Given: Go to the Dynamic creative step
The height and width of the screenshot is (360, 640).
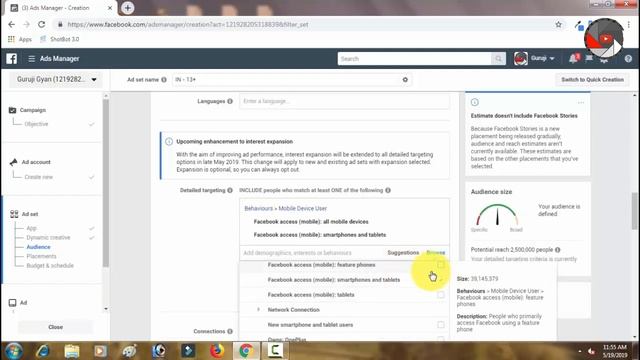Looking at the screenshot, I should [48, 238].
